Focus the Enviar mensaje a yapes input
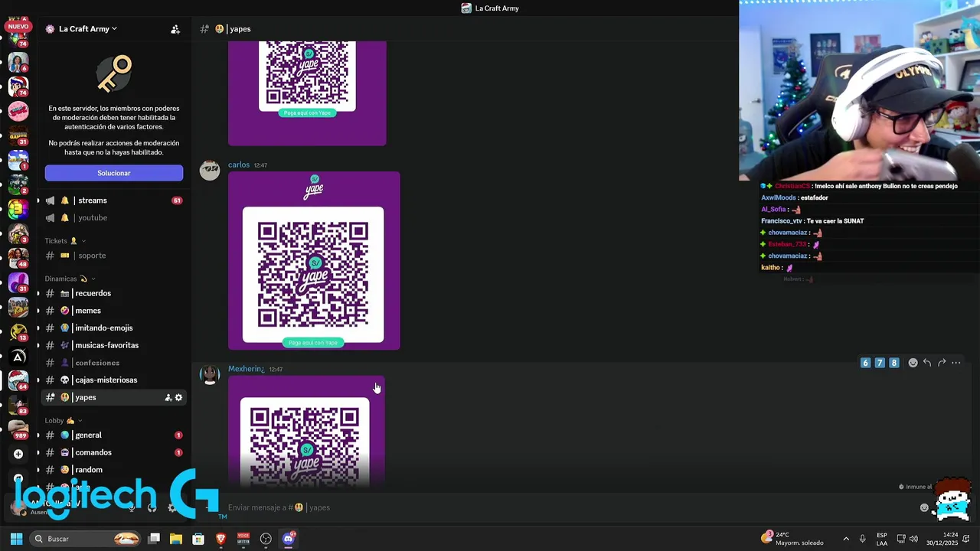This screenshot has width=980, height=551. click(567, 507)
